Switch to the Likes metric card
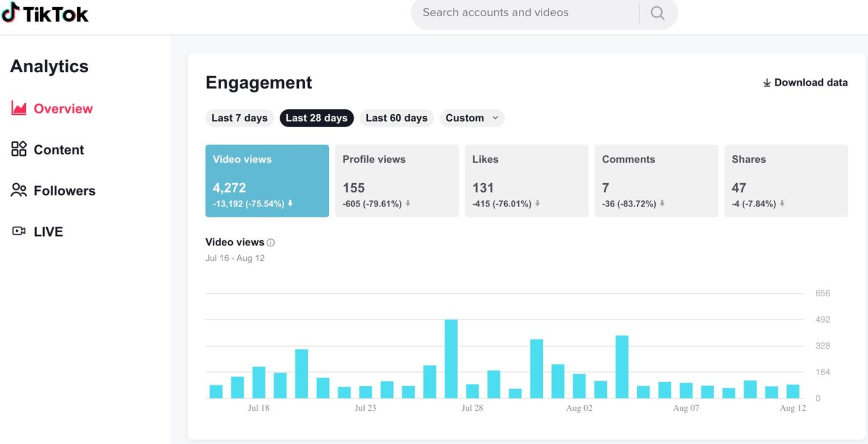 (526, 181)
